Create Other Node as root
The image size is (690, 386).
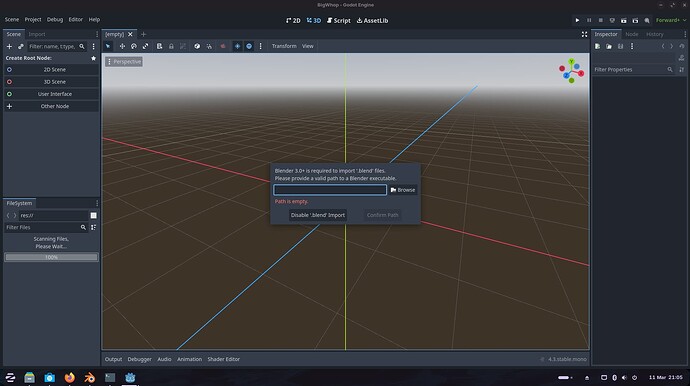click(51, 106)
